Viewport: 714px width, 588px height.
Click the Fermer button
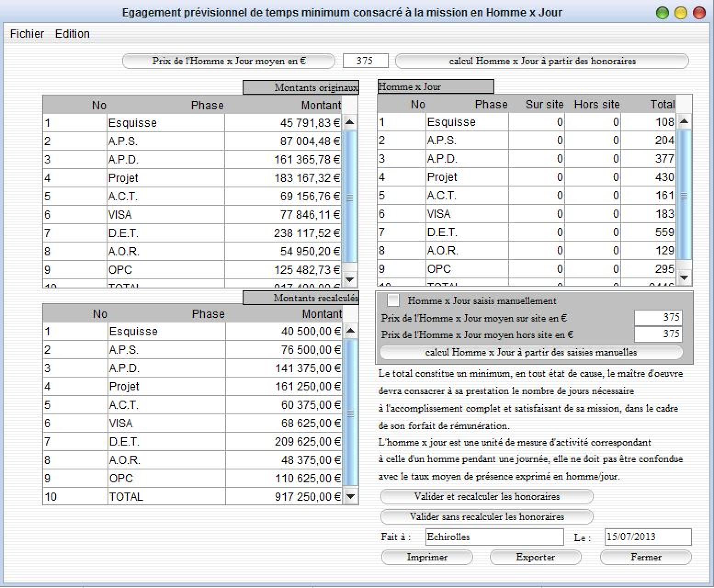click(x=646, y=557)
